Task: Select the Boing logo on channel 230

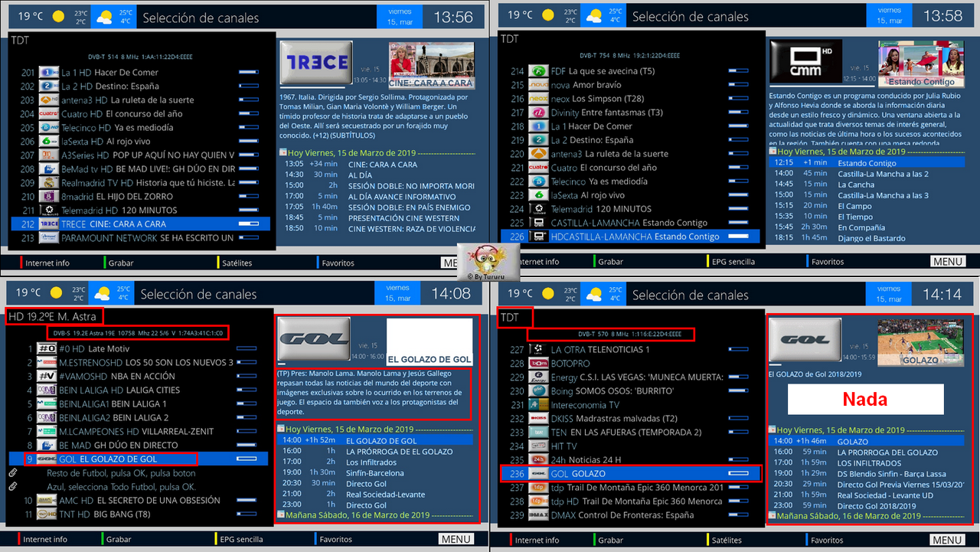Action: [539, 391]
